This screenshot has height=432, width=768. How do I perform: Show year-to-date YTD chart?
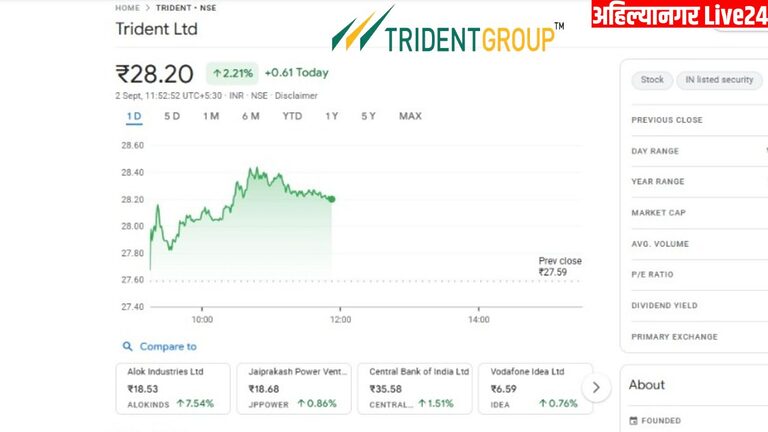point(292,116)
